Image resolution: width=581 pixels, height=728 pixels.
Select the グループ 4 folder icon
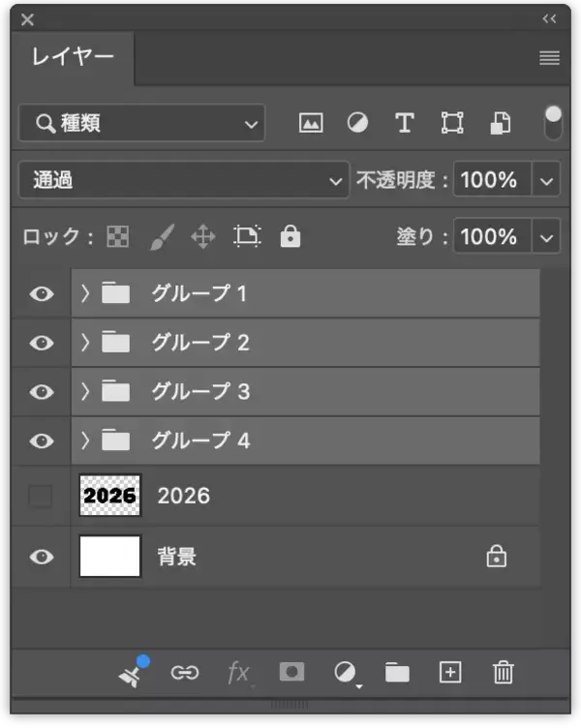coord(115,440)
